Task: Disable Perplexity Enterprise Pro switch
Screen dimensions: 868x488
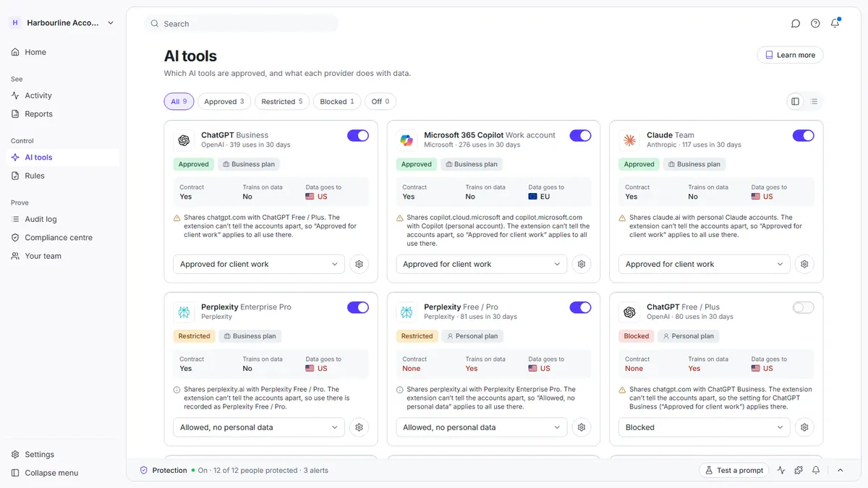Action: (x=358, y=307)
